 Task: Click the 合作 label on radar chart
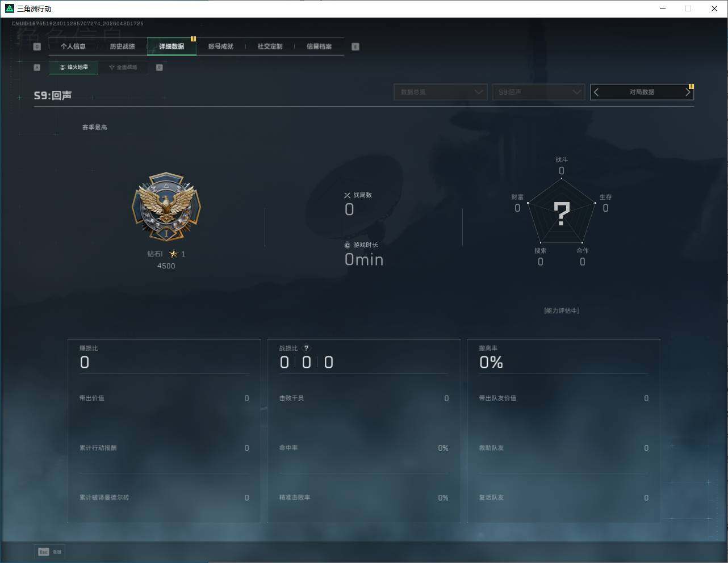tap(583, 251)
